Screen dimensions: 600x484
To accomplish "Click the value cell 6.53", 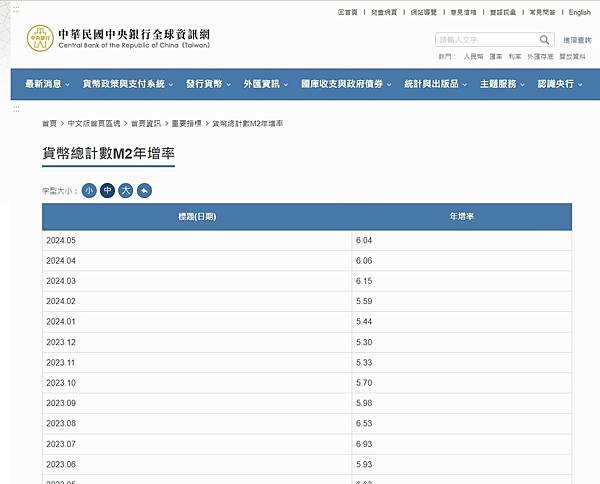I will (461, 423).
